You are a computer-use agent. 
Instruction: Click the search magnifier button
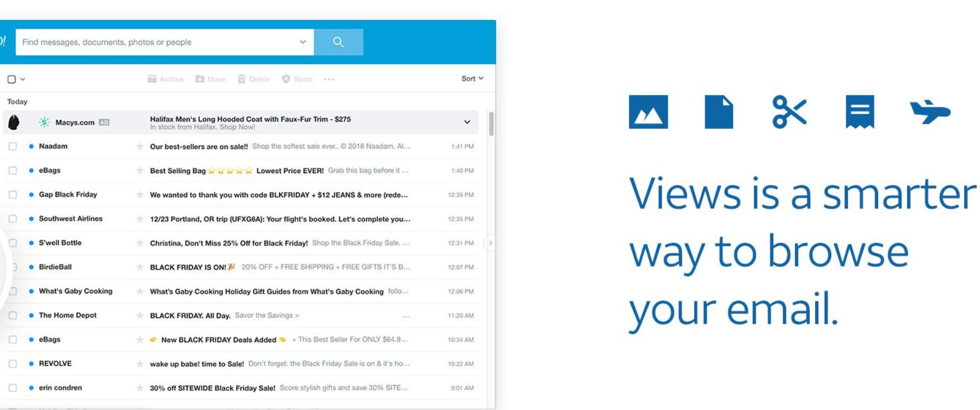click(338, 42)
